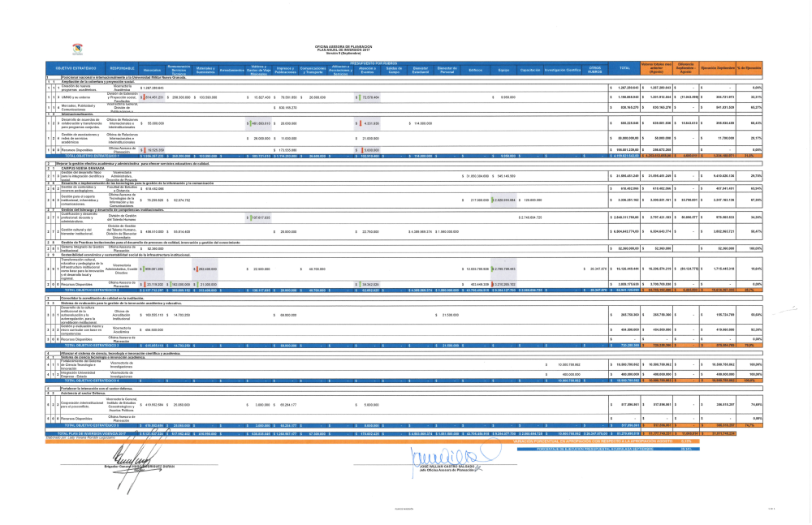Select the 'RESPONSABLE' column header
Image resolution: width=812 pixels, height=525 pixels.
[x=123, y=68]
